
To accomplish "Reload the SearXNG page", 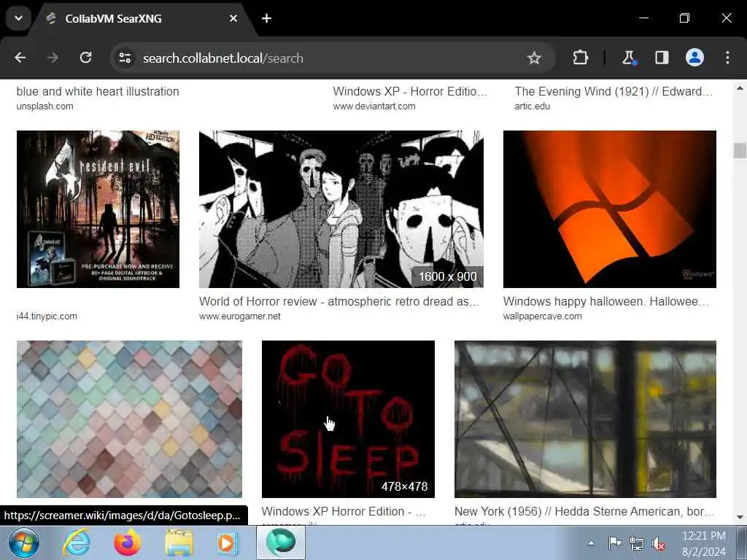I will pyautogui.click(x=86, y=58).
